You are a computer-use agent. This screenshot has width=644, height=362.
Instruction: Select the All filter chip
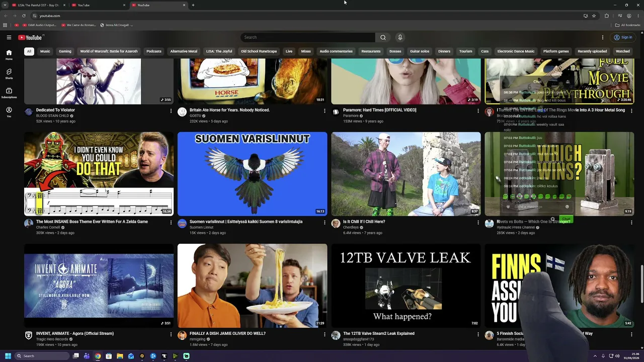(x=29, y=51)
